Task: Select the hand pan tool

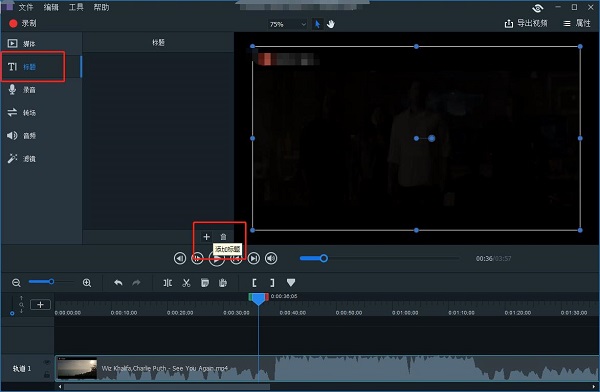Action: click(x=331, y=24)
